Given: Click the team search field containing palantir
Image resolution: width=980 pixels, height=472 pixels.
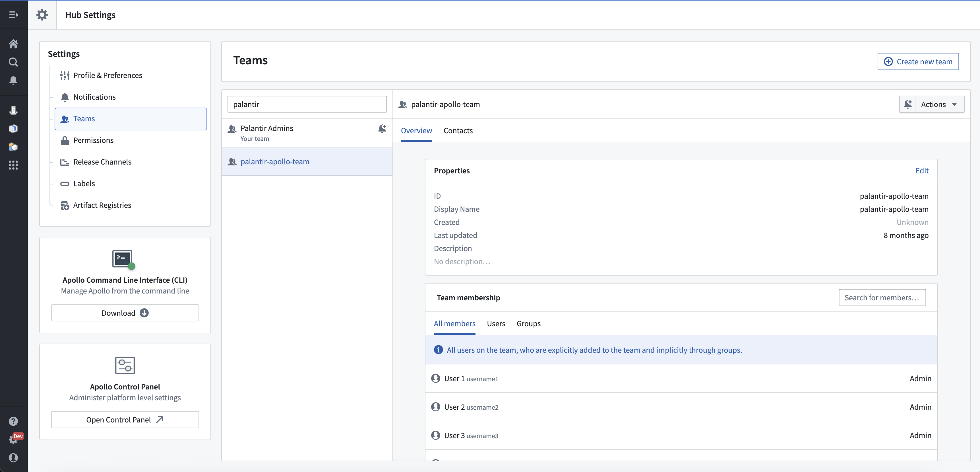Looking at the screenshot, I should [x=307, y=104].
